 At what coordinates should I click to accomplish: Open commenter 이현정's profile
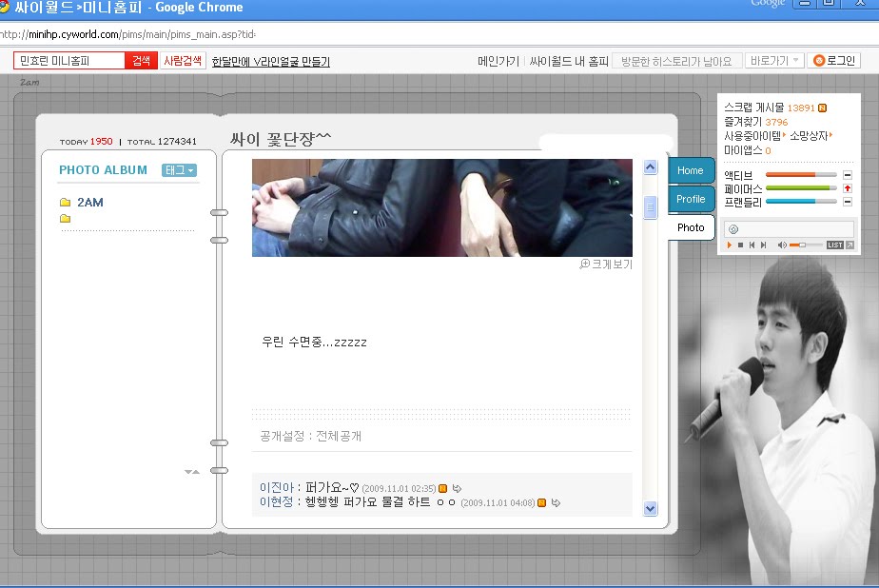click(x=277, y=501)
